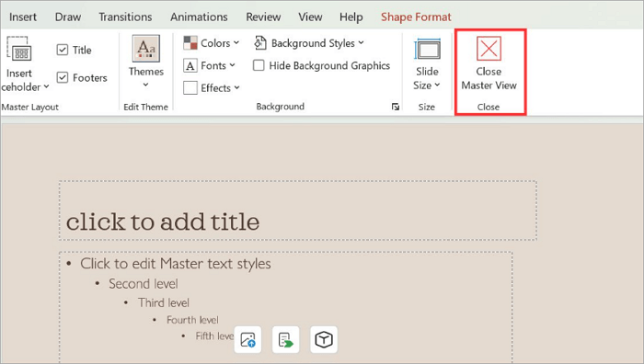Image resolution: width=644 pixels, height=364 pixels.
Task: Enable Hide Background Graphics checkbox
Action: point(259,65)
